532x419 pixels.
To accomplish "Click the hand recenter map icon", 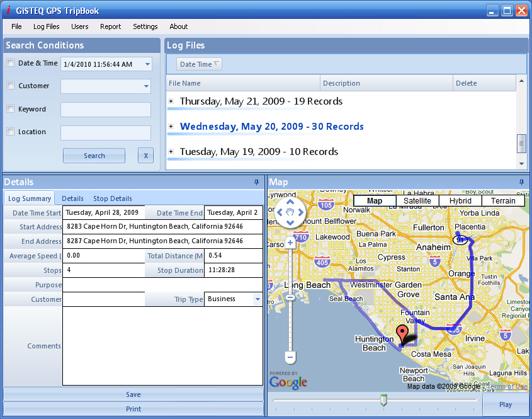I will pos(290,212).
